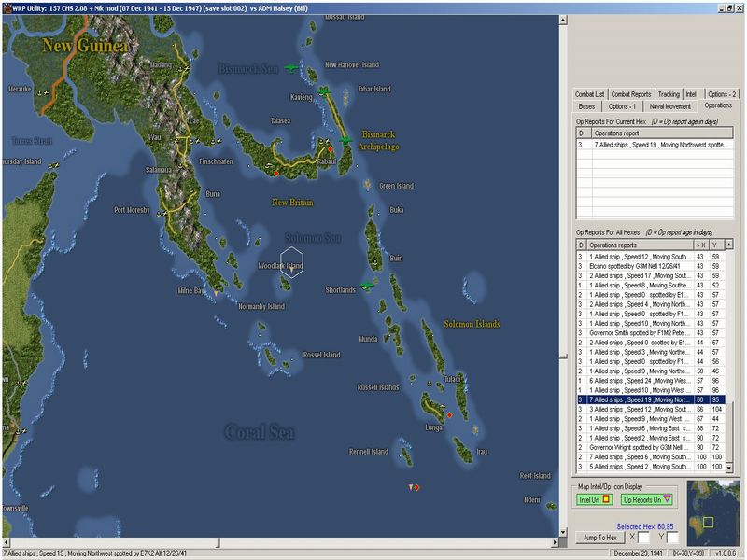Click the Y coordinate input box
The image size is (747, 560).
coord(672,538)
